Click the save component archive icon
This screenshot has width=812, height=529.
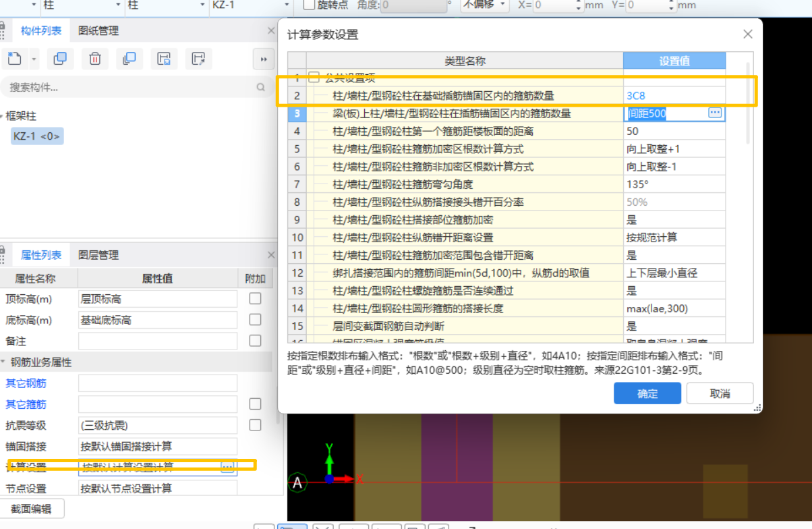click(x=164, y=59)
